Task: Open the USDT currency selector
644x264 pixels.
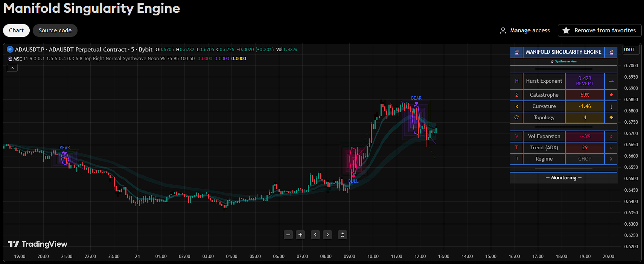Action: coord(631,50)
